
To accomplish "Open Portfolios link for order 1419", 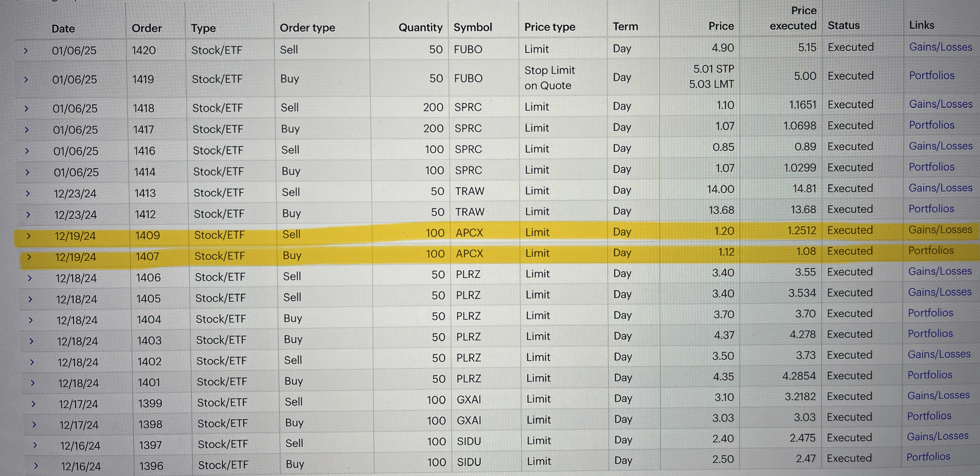I will pyautogui.click(x=932, y=76).
